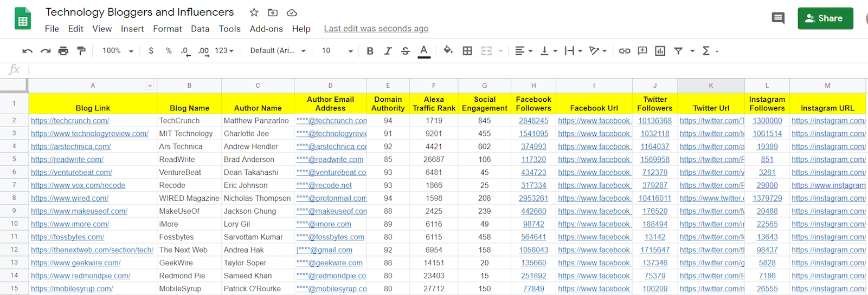Open the Format menu
Screen dimensions: 868x295
click(x=168, y=29)
